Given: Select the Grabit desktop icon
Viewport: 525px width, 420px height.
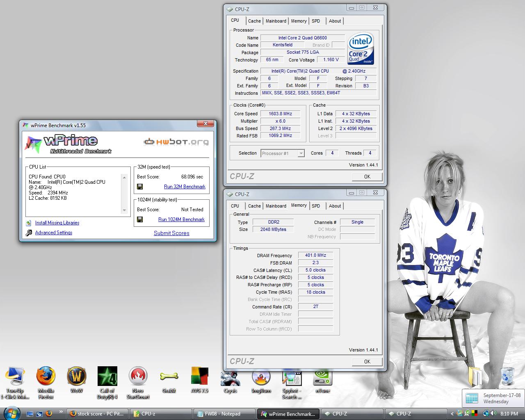Looking at the screenshot, I should click(x=169, y=380).
